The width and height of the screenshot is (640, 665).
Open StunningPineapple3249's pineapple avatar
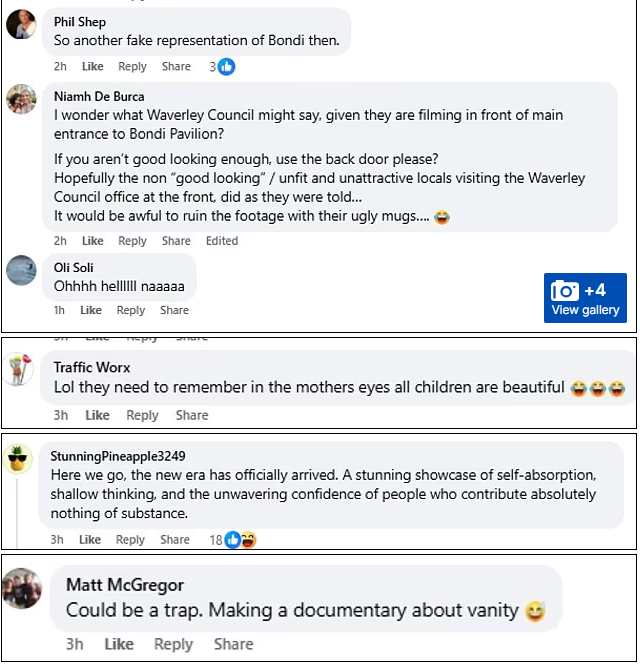(x=18, y=459)
